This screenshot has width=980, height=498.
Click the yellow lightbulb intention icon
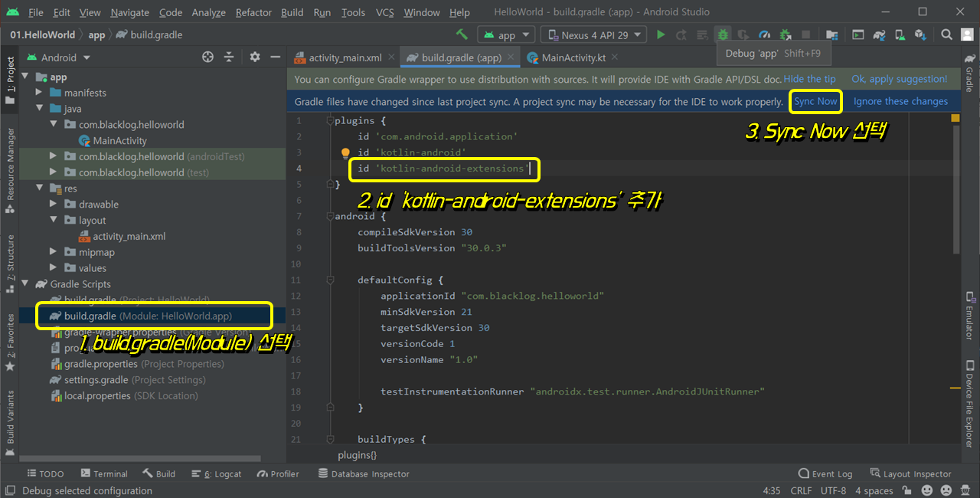point(345,152)
